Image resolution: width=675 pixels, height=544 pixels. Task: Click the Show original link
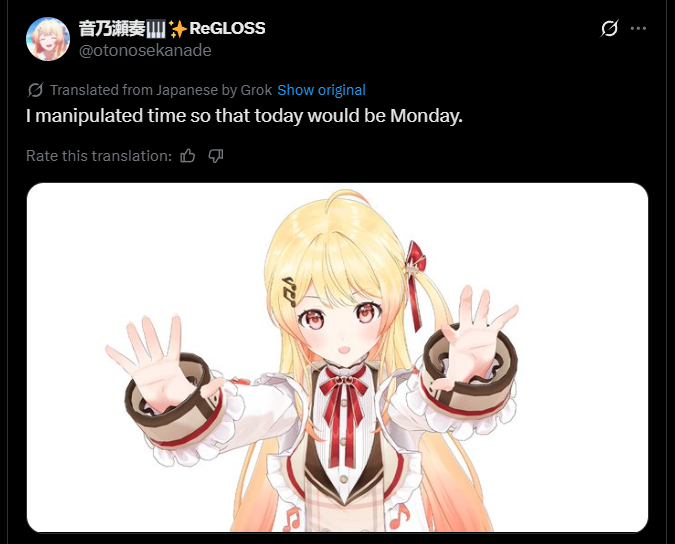(321, 90)
